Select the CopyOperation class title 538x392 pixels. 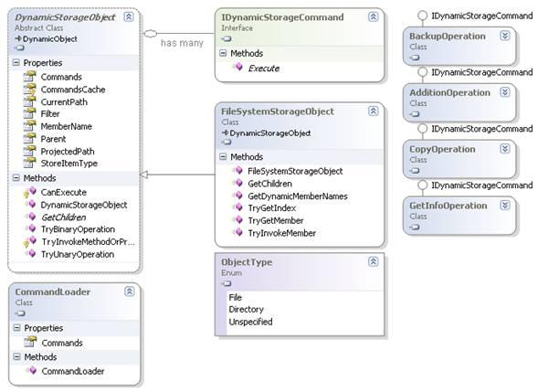coord(442,149)
